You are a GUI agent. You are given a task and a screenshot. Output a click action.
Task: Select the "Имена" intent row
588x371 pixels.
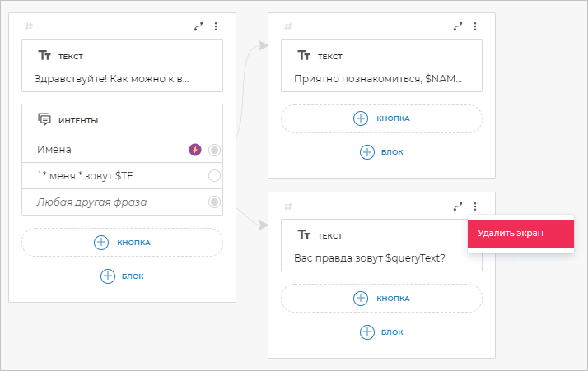pos(99,150)
